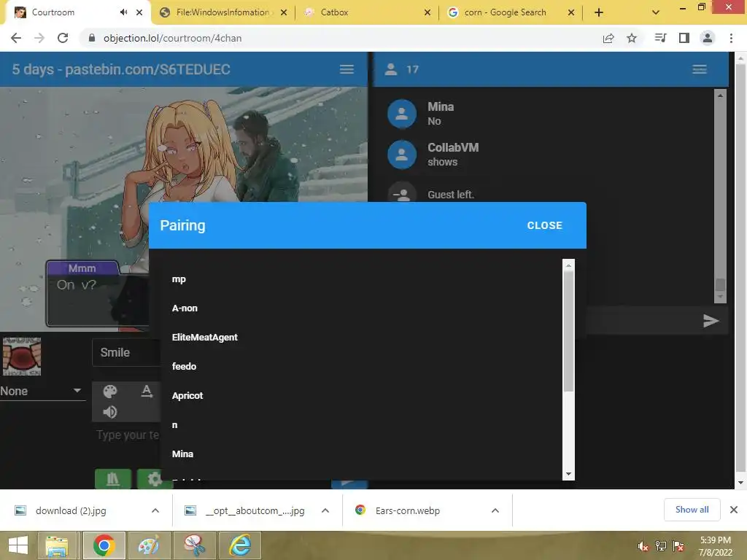Close the downloads bar

click(734, 510)
